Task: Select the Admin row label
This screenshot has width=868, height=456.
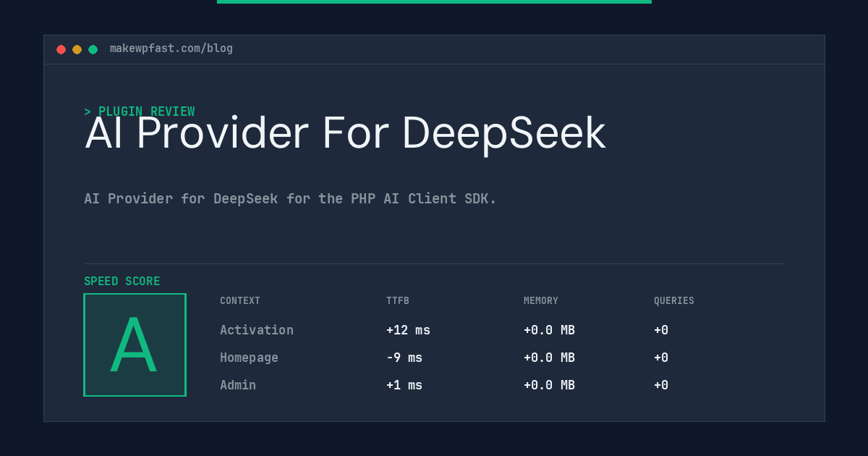Action: tap(238, 385)
